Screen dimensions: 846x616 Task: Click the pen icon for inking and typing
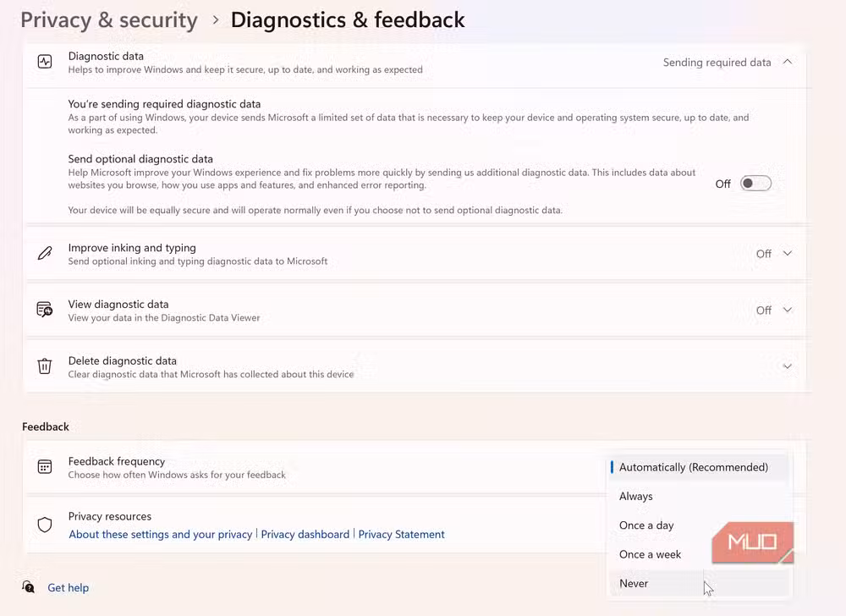tap(45, 253)
